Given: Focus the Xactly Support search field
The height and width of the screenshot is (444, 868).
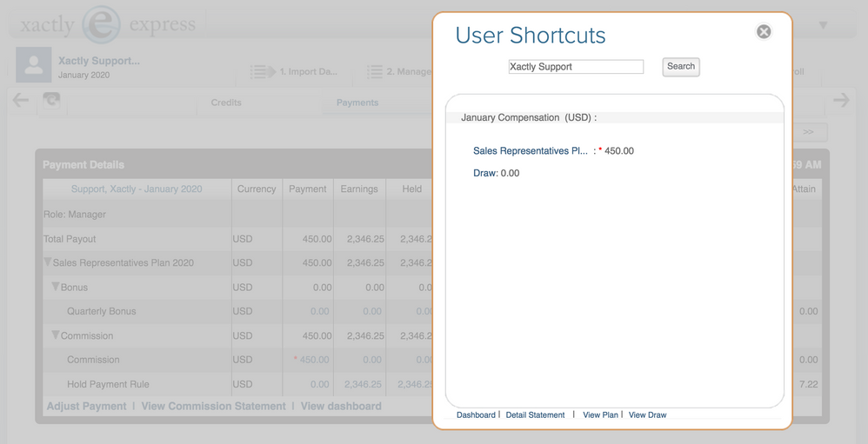Looking at the screenshot, I should tap(576, 66).
